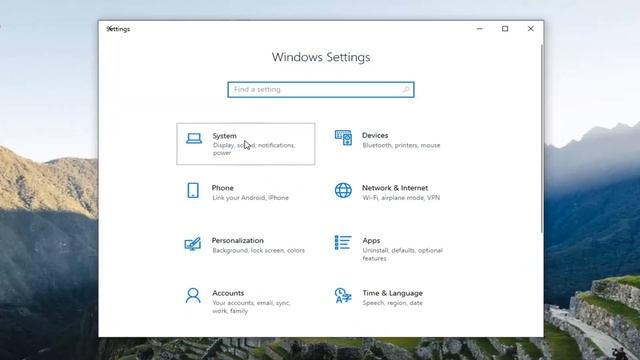The width and height of the screenshot is (640, 360).
Task: Maximize the Settings window
Action: tap(505, 29)
